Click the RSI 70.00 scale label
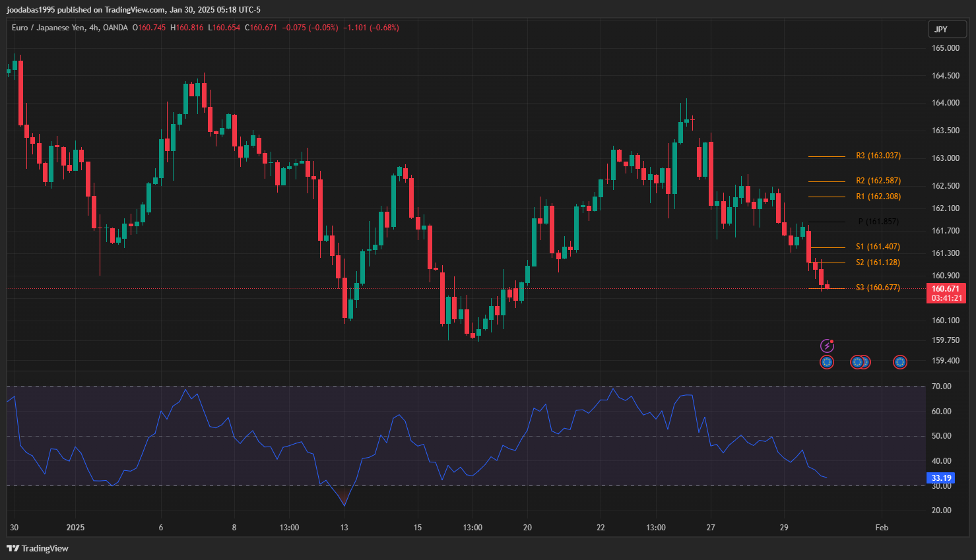Screen dimensions: 976x560 pos(941,387)
